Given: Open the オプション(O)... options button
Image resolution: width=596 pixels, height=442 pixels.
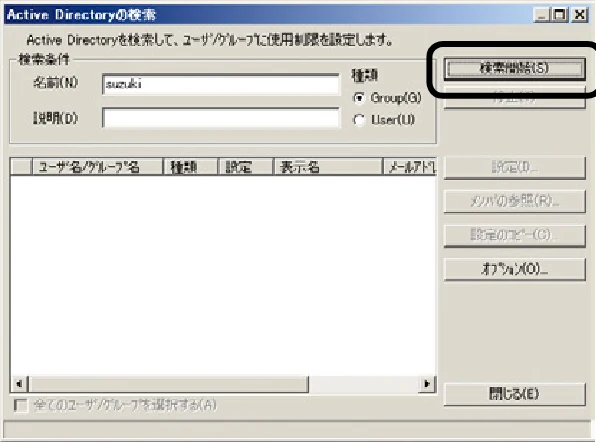Looking at the screenshot, I should click(514, 269).
